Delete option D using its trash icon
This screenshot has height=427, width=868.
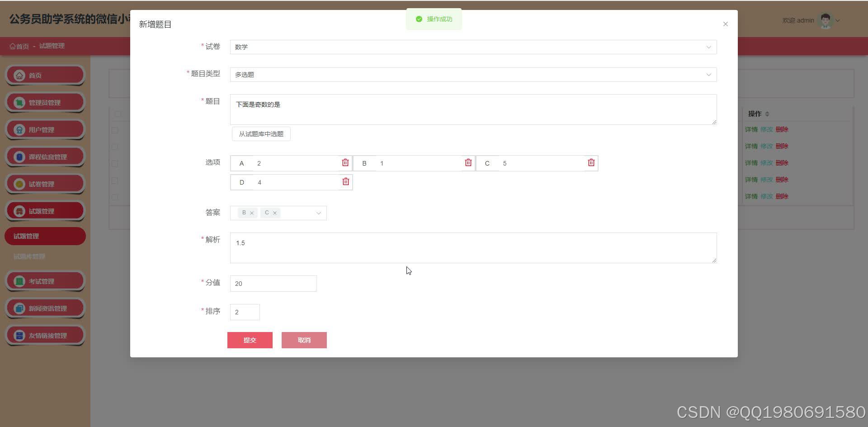(x=345, y=181)
